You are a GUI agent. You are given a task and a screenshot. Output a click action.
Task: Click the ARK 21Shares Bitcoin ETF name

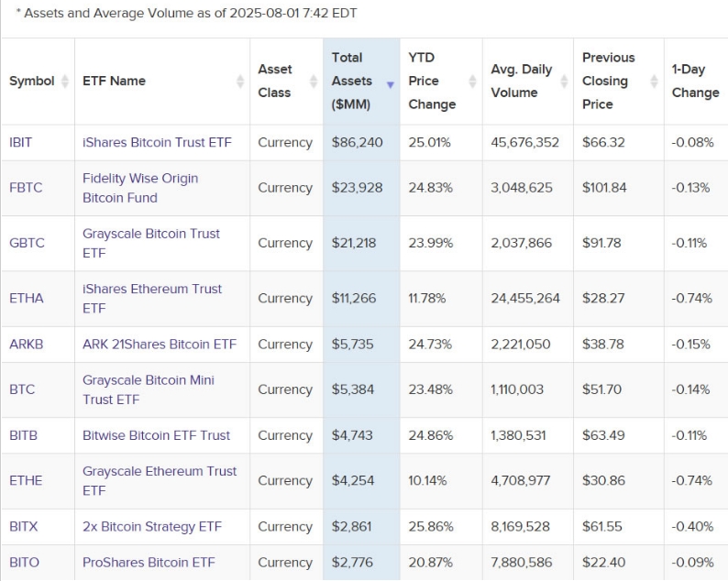click(x=160, y=344)
